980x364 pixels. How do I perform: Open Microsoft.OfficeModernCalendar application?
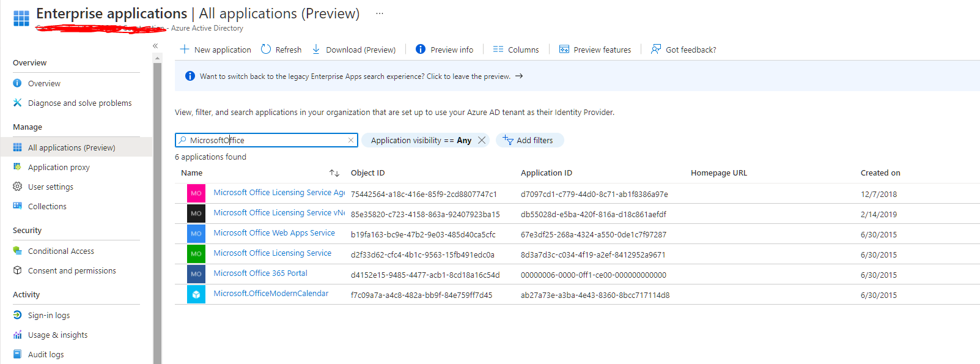tap(271, 294)
